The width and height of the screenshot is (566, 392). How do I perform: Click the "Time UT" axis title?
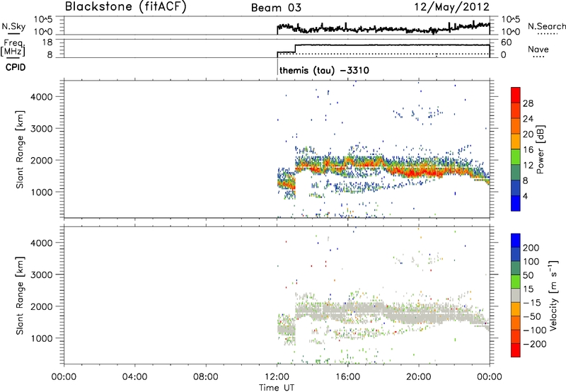pyautogui.click(x=277, y=388)
